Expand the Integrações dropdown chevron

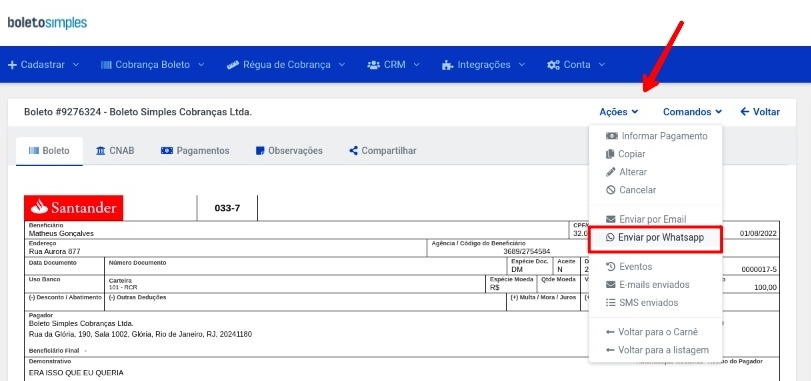pyautogui.click(x=521, y=65)
